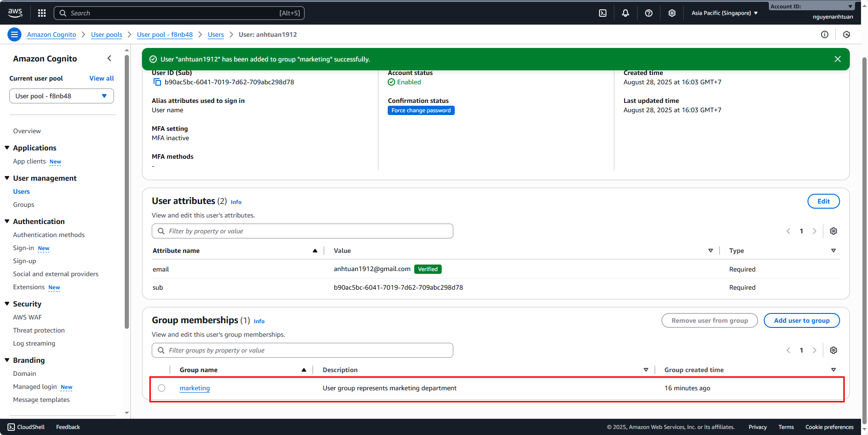Open the notifications bell
This screenshot has height=435, width=868.
[626, 13]
